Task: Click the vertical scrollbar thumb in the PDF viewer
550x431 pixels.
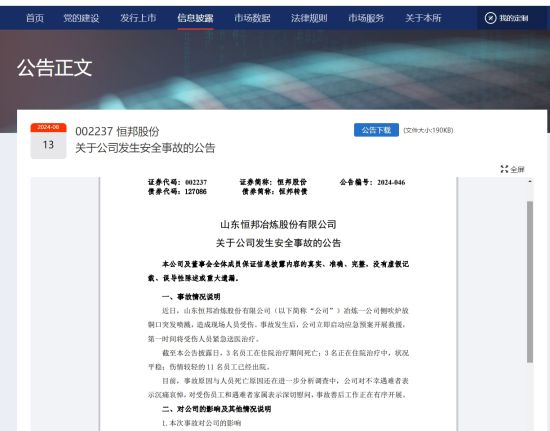Action: (x=530, y=282)
